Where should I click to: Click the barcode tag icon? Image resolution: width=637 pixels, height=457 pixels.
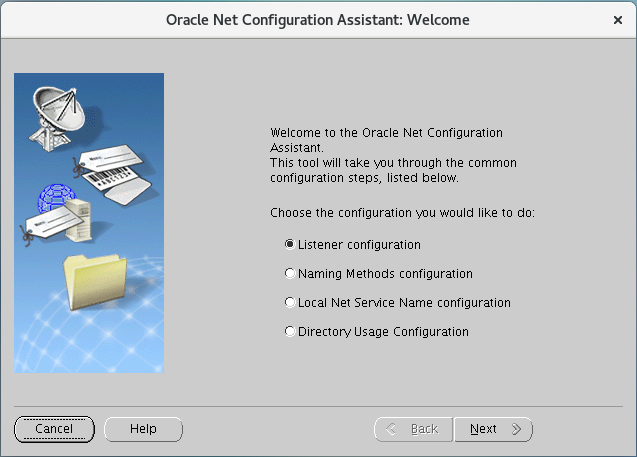116,181
